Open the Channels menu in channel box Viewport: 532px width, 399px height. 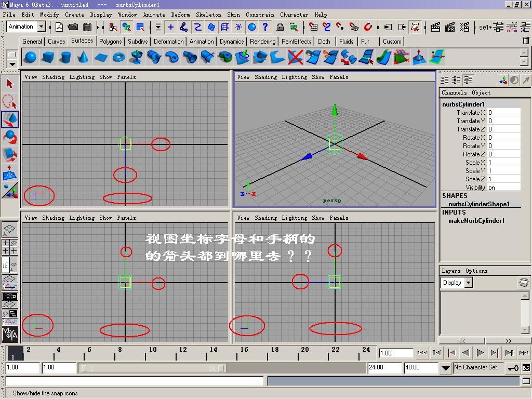454,92
